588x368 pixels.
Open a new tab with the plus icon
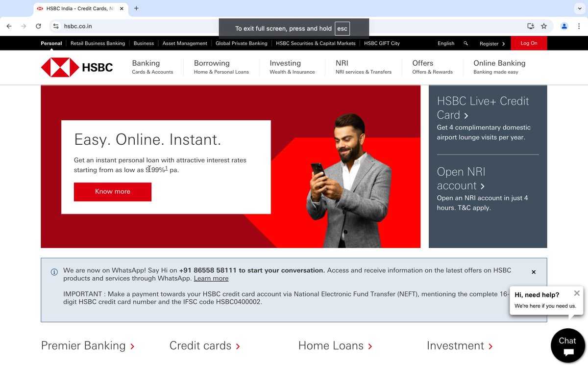coord(136,8)
